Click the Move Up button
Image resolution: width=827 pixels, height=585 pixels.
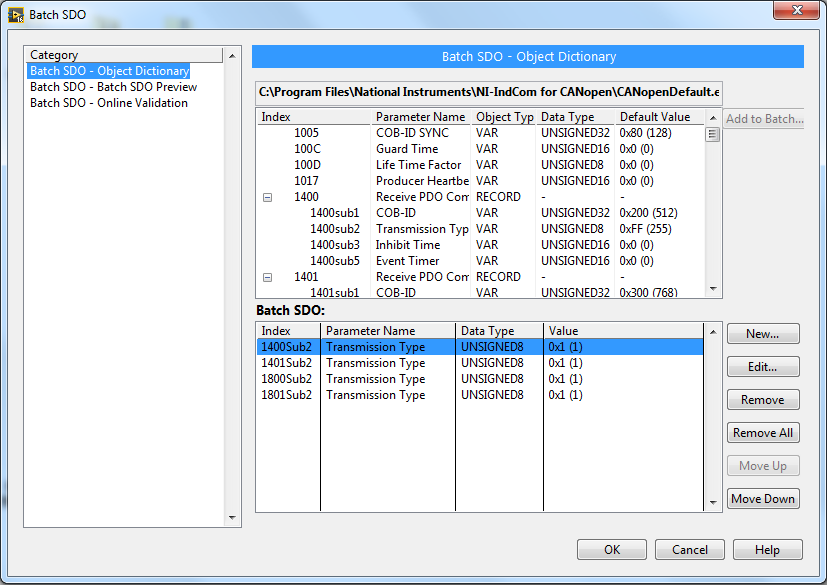pyautogui.click(x=763, y=466)
